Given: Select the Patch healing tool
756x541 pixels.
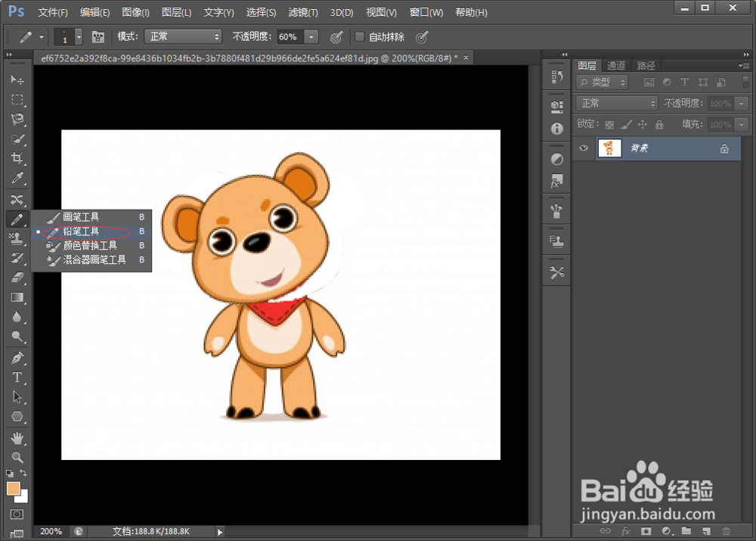Looking at the screenshot, I should coord(17,199).
